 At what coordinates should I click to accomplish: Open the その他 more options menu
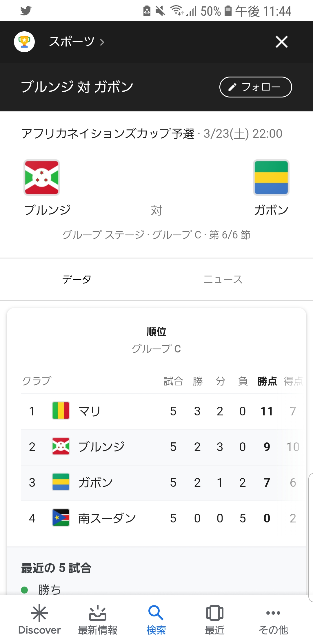coord(273,613)
